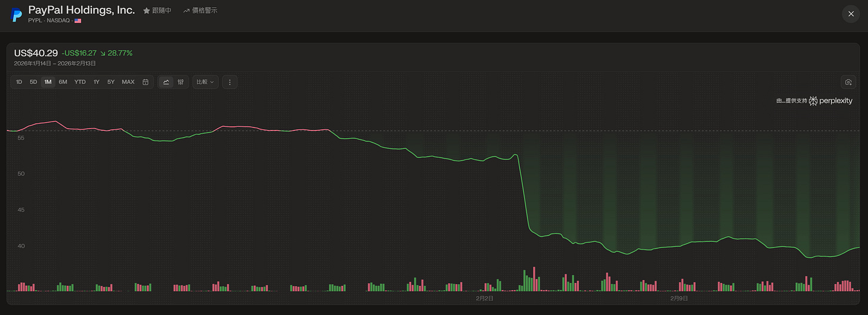Select the 1M time range
868x315 pixels.
coord(48,82)
